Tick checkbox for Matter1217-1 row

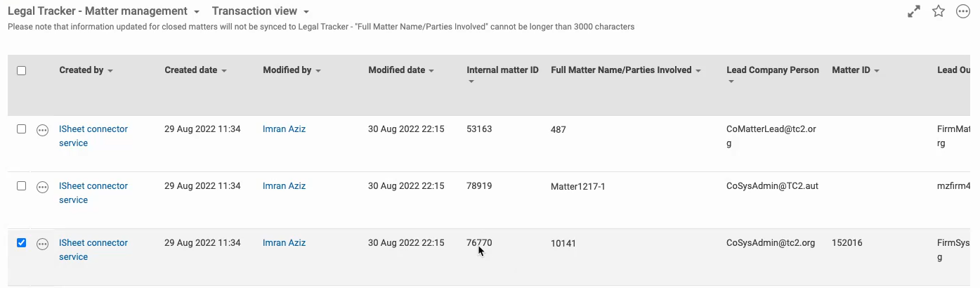click(21, 186)
